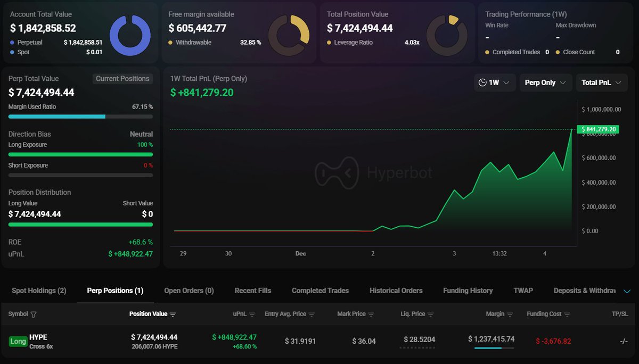Sort by Entry Avg. Price icon

[x=312, y=315]
